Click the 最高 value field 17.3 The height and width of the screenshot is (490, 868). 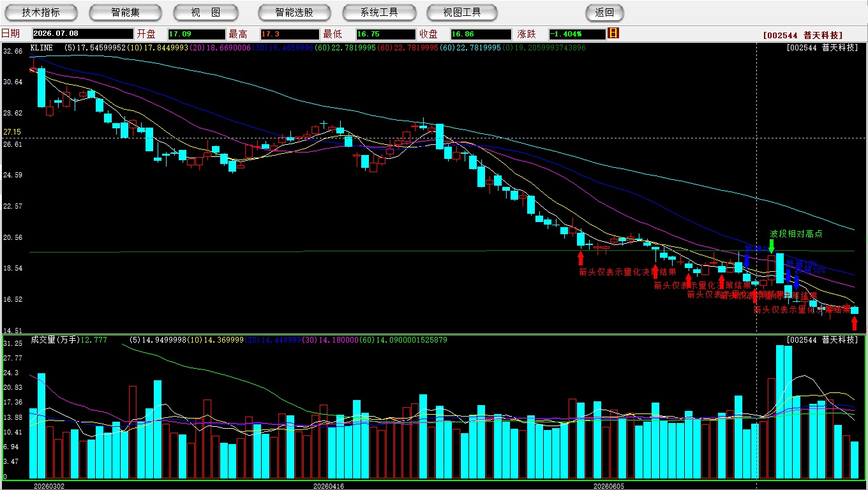(289, 34)
